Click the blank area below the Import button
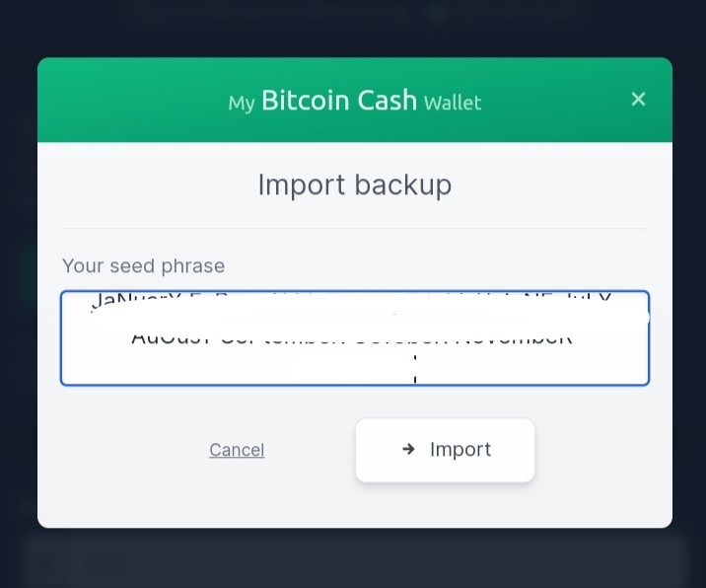This screenshot has height=588, width=706. coord(445,504)
